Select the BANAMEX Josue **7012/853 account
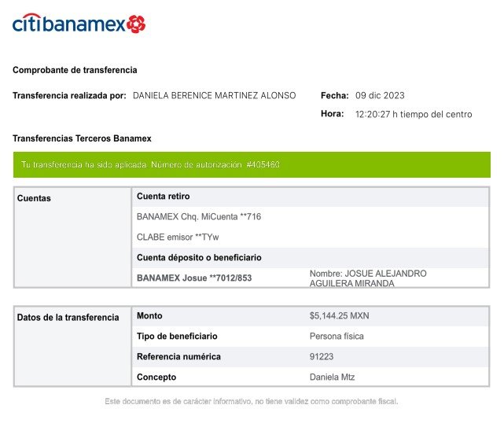The image size is (504, 427). coord(194,278)
